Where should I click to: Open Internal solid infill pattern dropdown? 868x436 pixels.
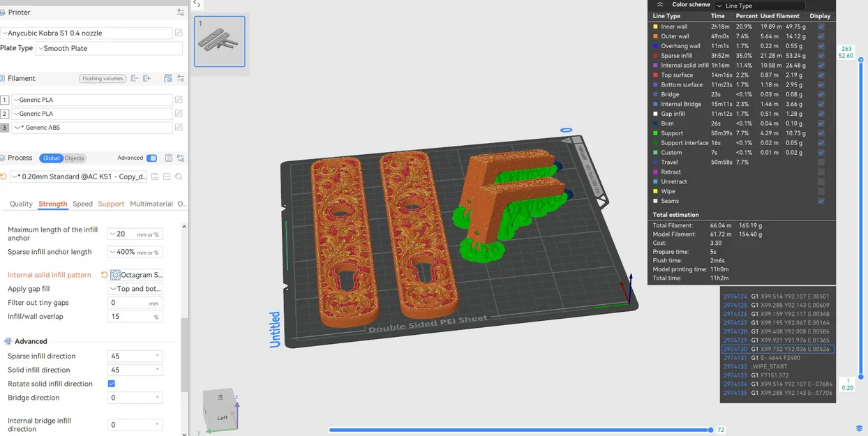coord(136,275)
